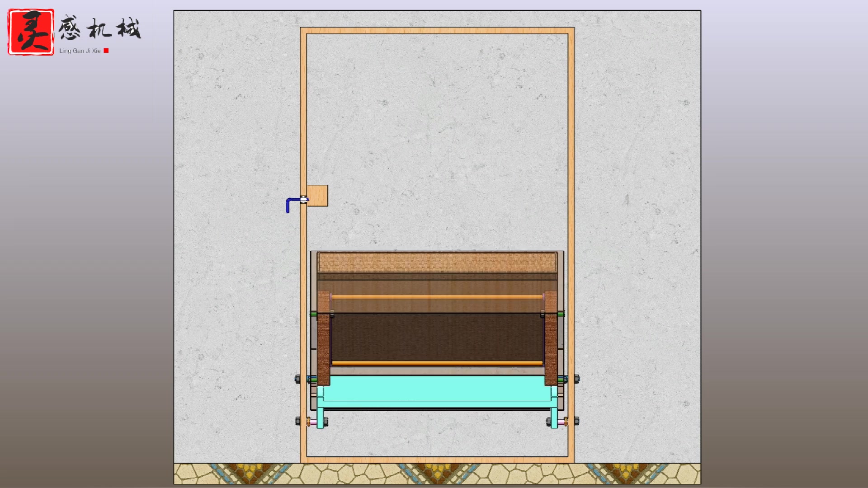This screenshot has width=868, height=488.
Task: Click the red Ling Gan Ji Xie logo seal
Action: click(31, 32)
